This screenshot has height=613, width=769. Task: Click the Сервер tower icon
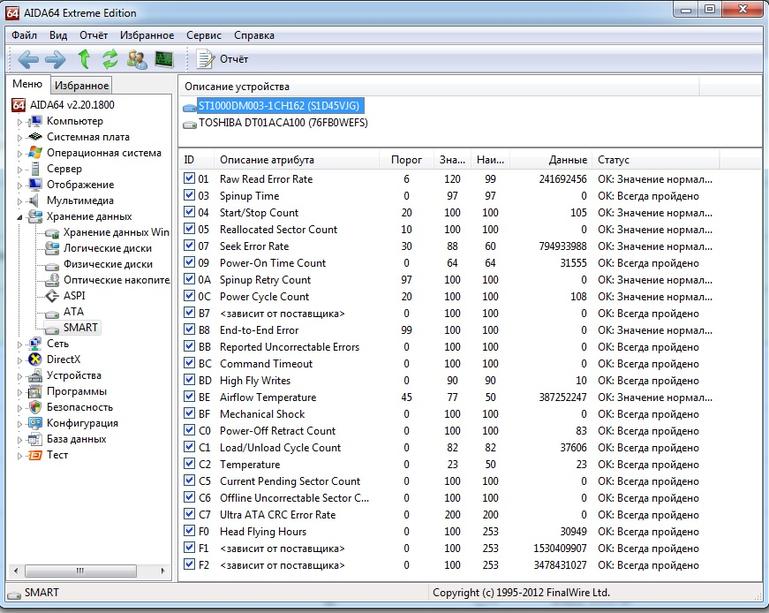point(35,169)
